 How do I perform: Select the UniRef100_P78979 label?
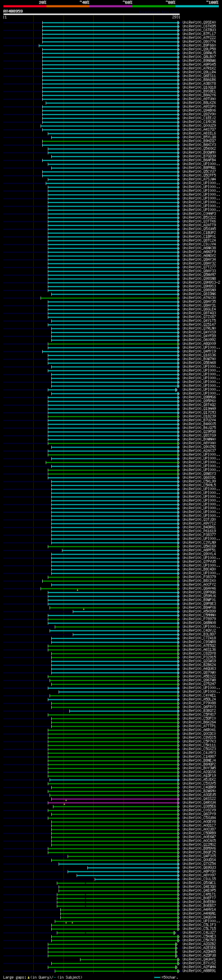(199, 619)
